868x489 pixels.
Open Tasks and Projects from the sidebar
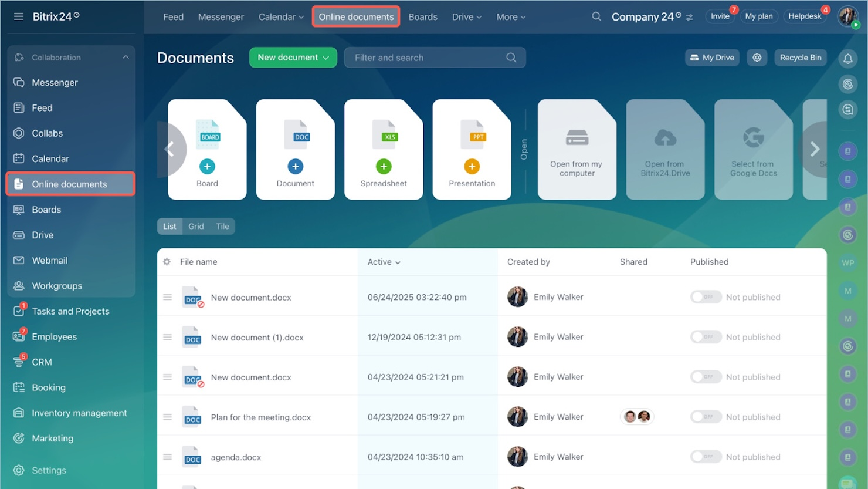click(x=70, y=311)
